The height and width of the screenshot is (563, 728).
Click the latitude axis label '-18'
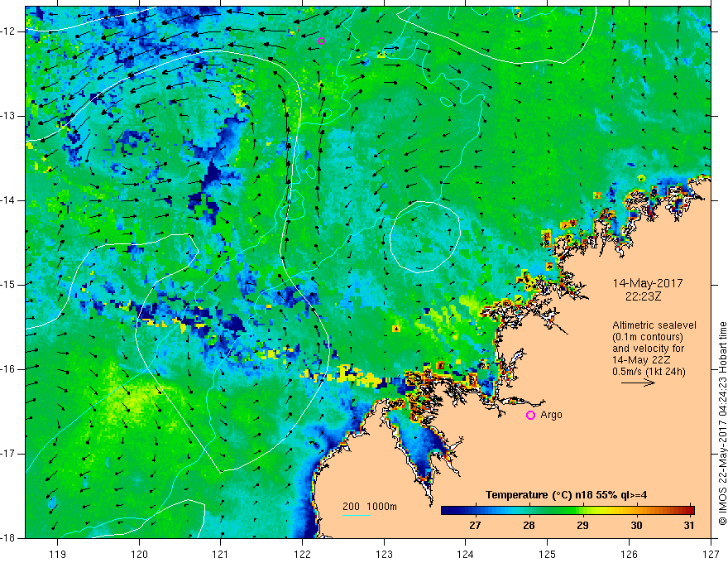[7, 538]
